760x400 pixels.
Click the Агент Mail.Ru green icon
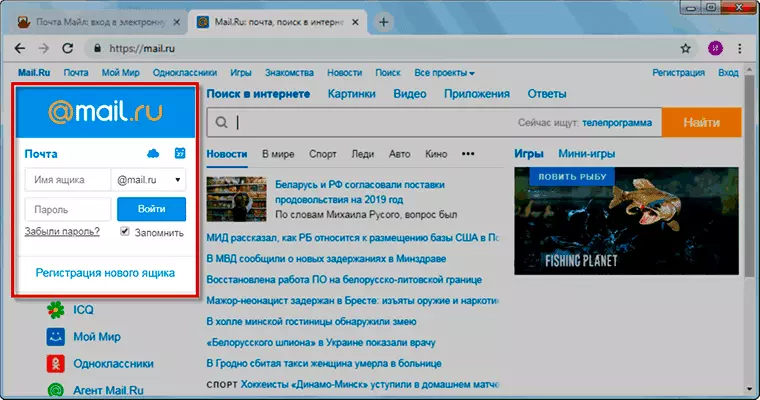pos(56,390)
